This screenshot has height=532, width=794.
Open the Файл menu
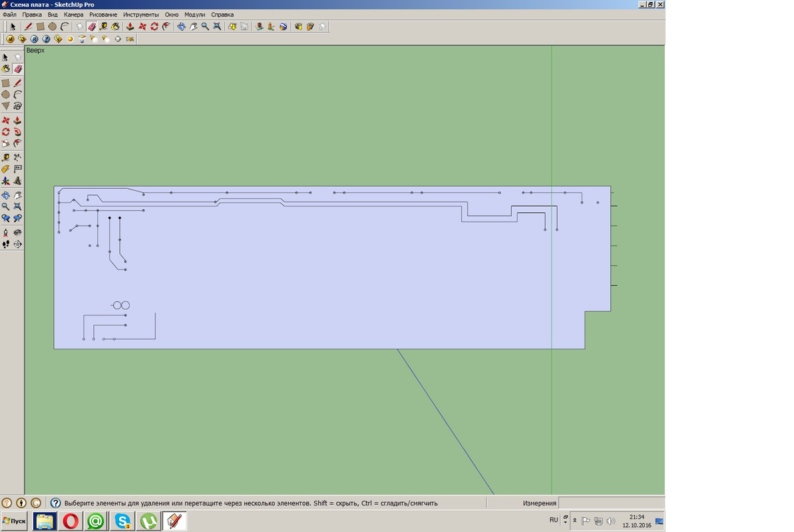(x=9, y=15)
